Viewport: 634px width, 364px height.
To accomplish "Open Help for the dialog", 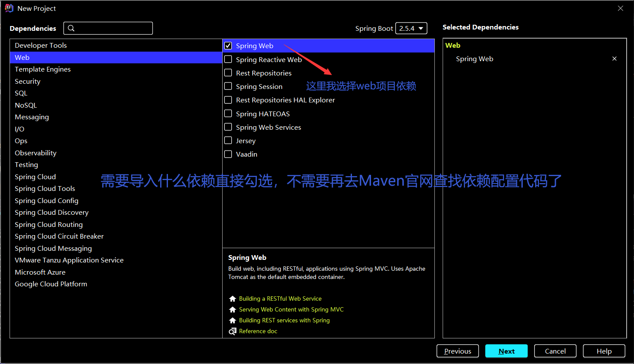I will coord(604,351).
